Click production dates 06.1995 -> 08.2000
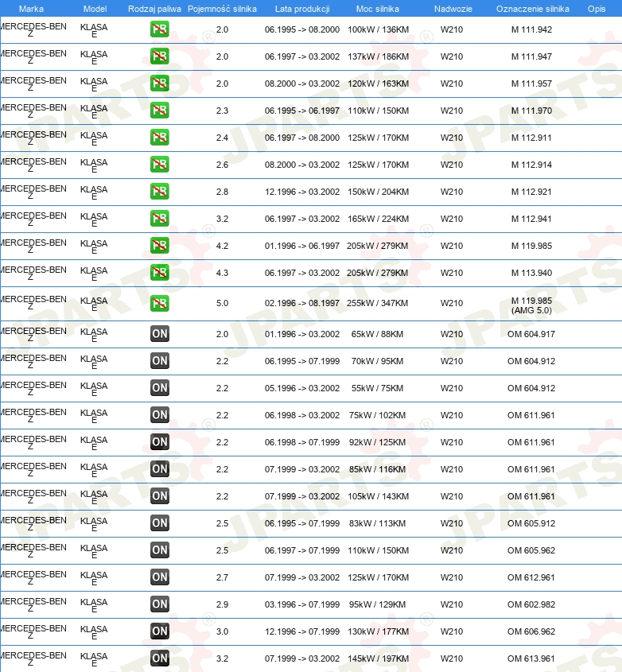The image size is (622, 672). 302,29
